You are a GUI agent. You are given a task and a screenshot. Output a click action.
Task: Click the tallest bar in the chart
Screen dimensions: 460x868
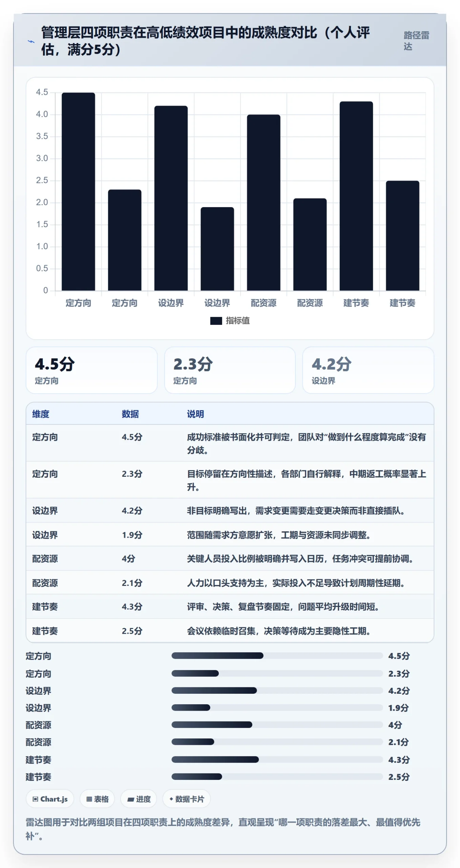[78, 191]
